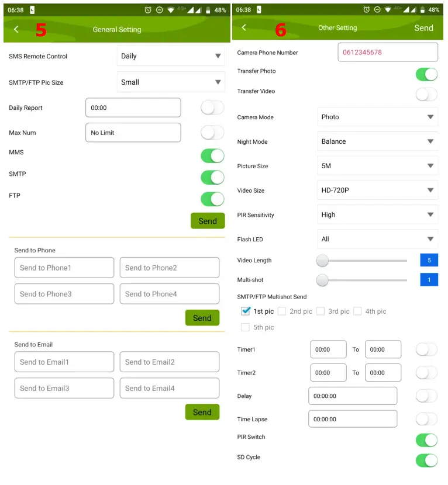Open Picture Size dropdown showing 5M
Screen dimensions: 448x485
pos(378,166)
